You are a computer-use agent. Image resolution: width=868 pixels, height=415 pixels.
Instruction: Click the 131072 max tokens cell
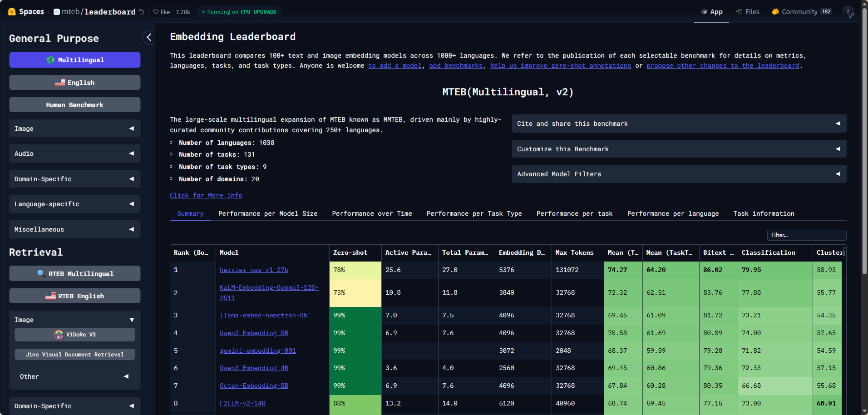(578, 270)
